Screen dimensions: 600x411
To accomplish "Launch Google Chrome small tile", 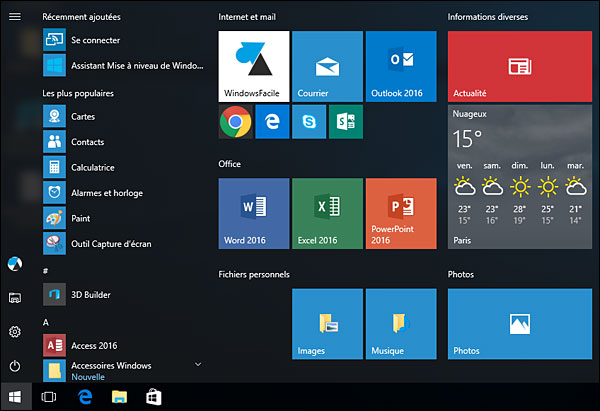I will click(x=235, y=122).
